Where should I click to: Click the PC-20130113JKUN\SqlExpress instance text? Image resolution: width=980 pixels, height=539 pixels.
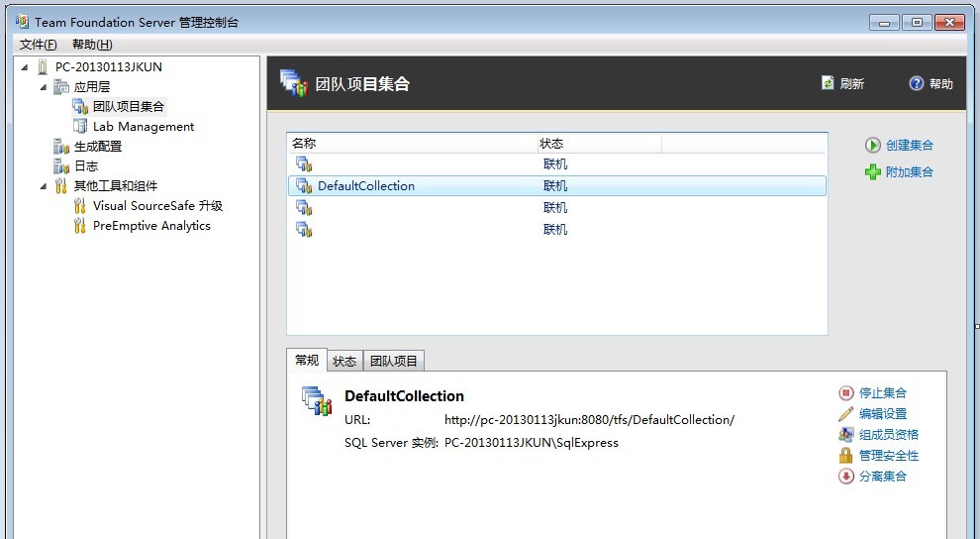tap(532, 443)
